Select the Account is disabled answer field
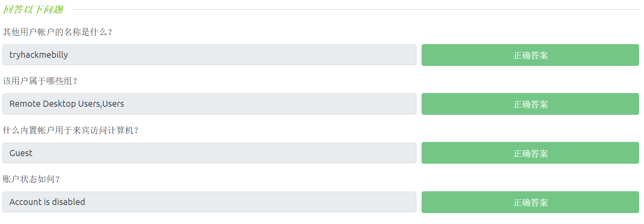The image size is (644, 224). point(209,202)
